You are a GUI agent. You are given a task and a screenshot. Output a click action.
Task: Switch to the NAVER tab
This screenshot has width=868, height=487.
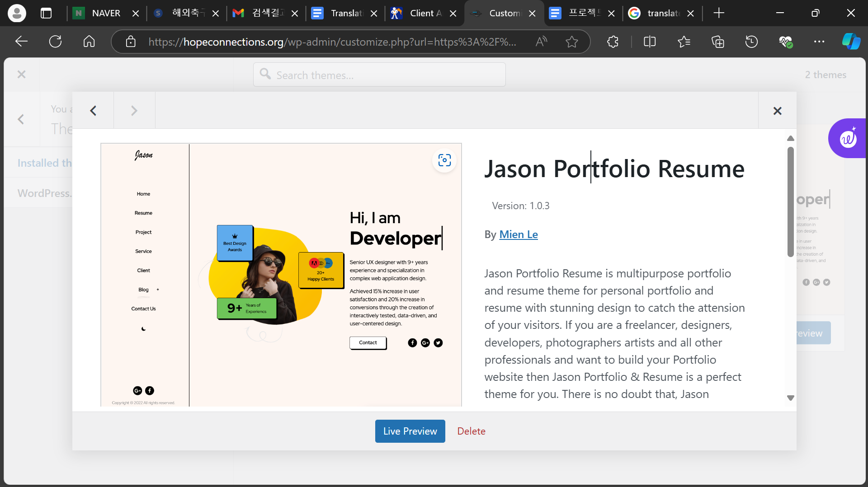tap(106, 13)
